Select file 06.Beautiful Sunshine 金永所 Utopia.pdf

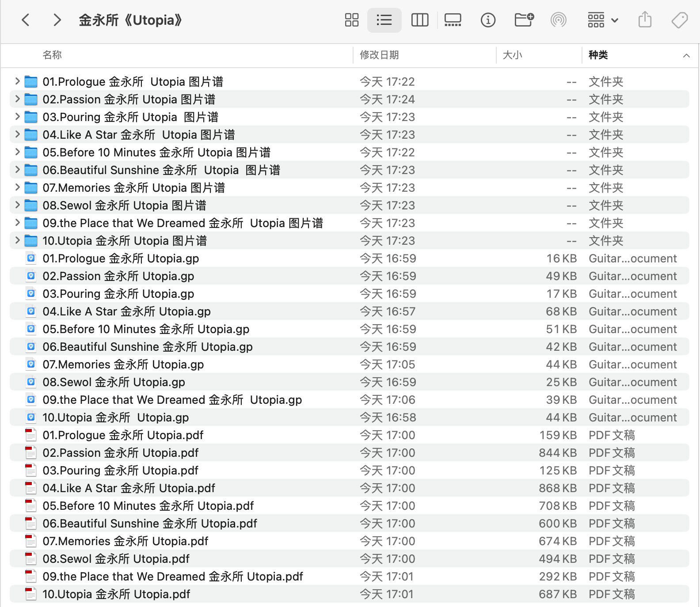point(150,524)
